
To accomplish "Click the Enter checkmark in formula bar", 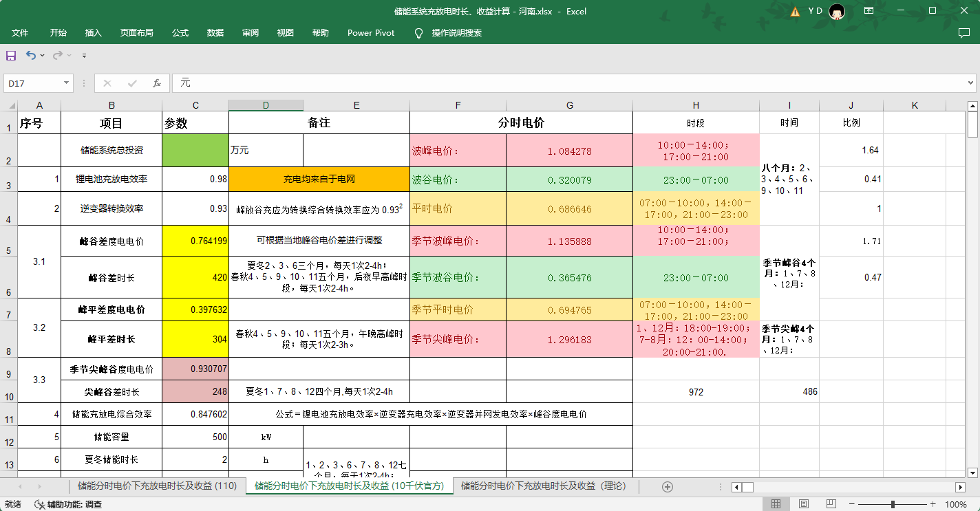I will tap(132, 83).
